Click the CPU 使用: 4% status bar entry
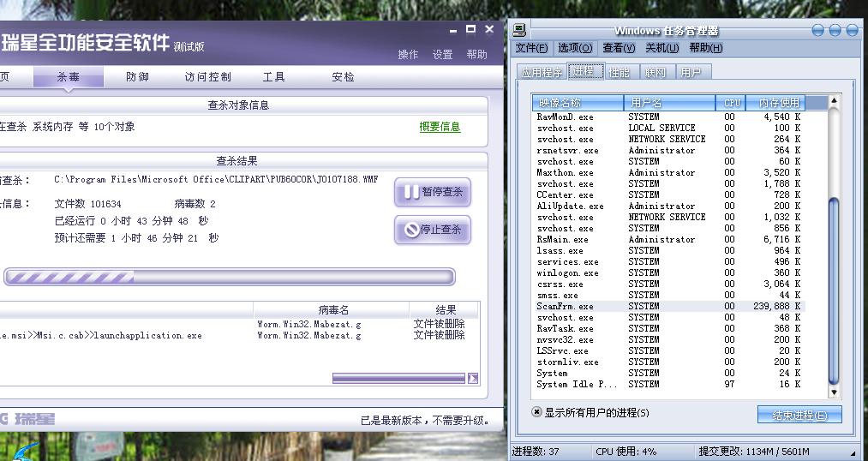Image resolution: width=868 pixels, height=461 pixels. (x=626, y=452)
